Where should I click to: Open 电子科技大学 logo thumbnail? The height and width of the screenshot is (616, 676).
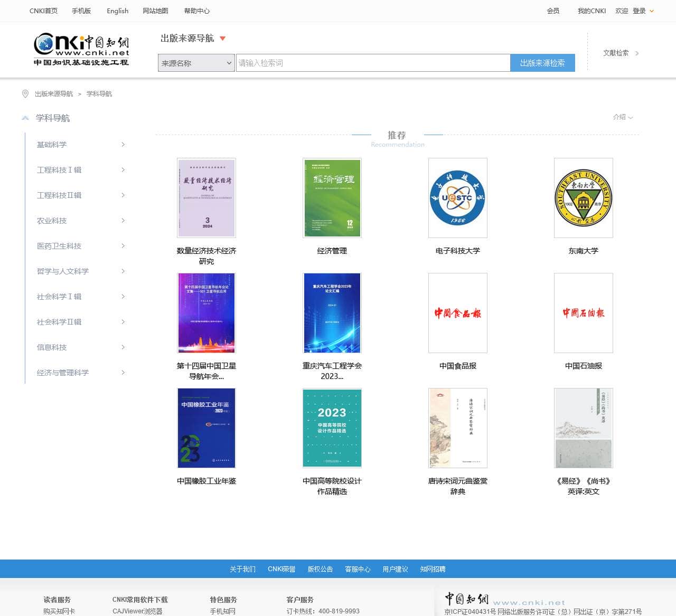point(458,198)
